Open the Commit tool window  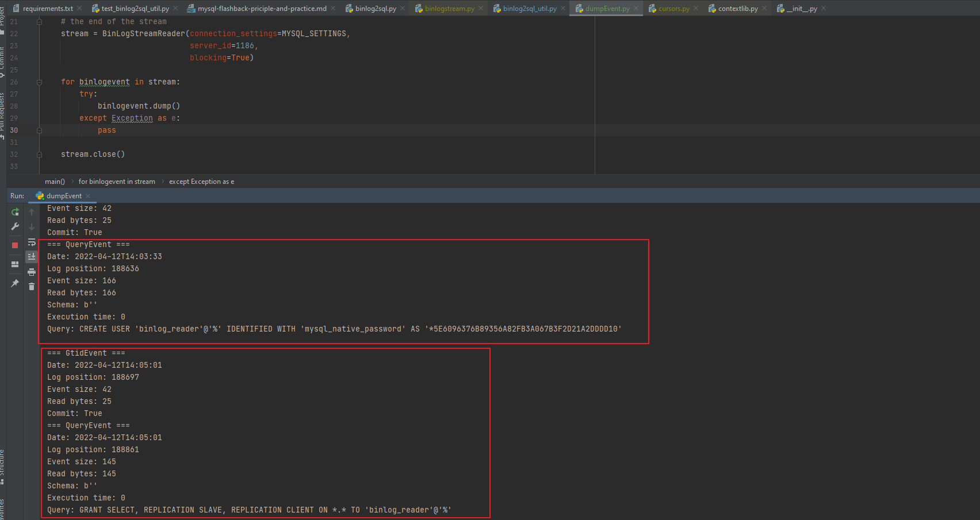pos(2,62)
